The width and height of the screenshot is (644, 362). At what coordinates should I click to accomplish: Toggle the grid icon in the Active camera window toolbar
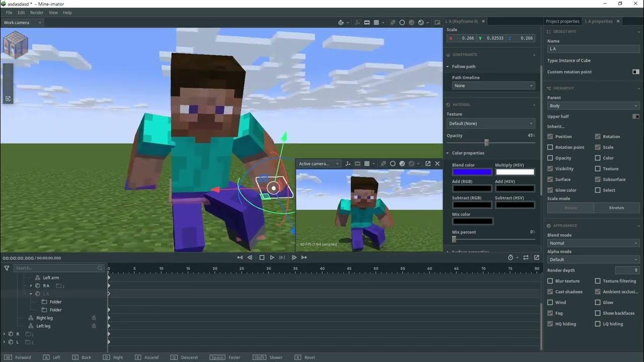pyautogui.click(x=367, y=163)
